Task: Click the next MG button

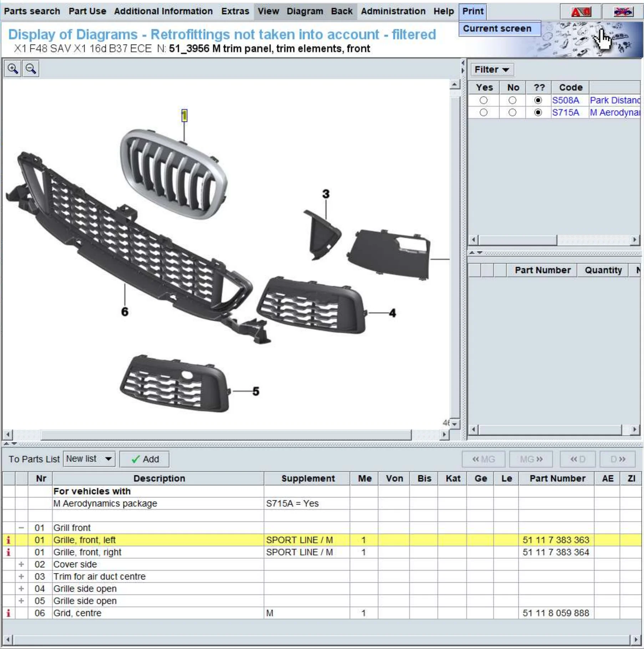Action: [531, 459]
